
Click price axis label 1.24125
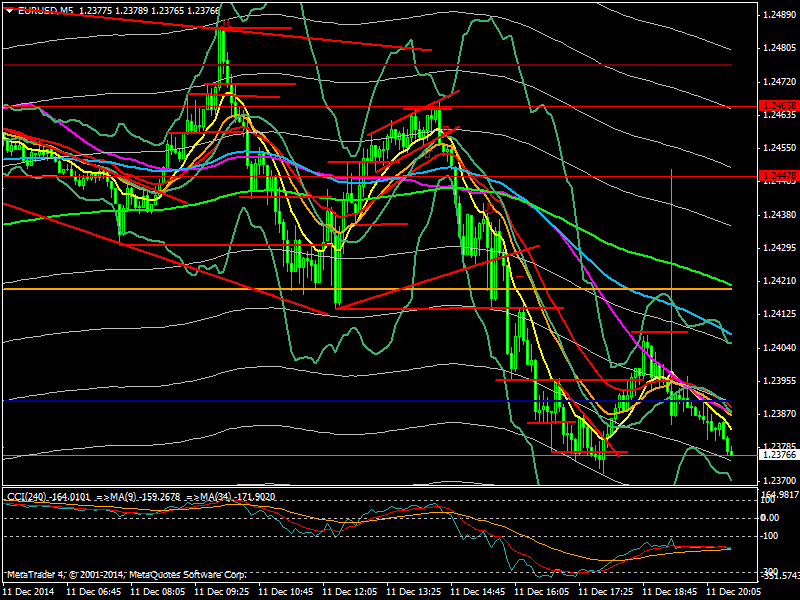tap(779, 314)
